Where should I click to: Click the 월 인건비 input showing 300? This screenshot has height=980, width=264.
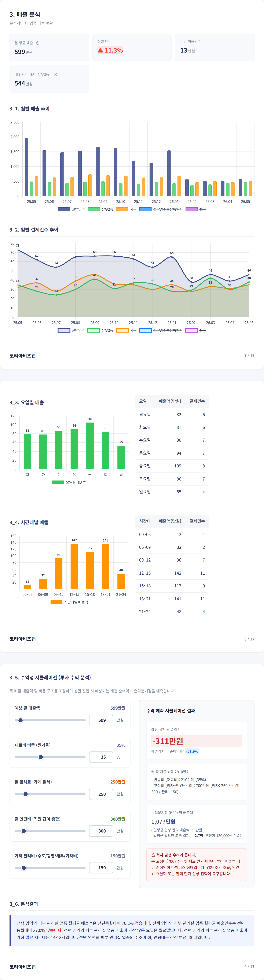tap(101, 831)
